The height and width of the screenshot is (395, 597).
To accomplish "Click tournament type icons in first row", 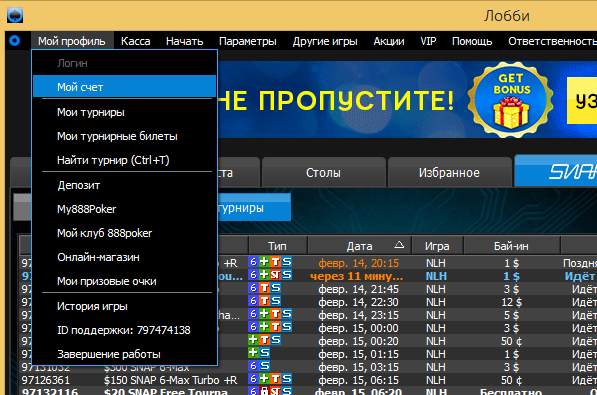I will tap(270, 262).
